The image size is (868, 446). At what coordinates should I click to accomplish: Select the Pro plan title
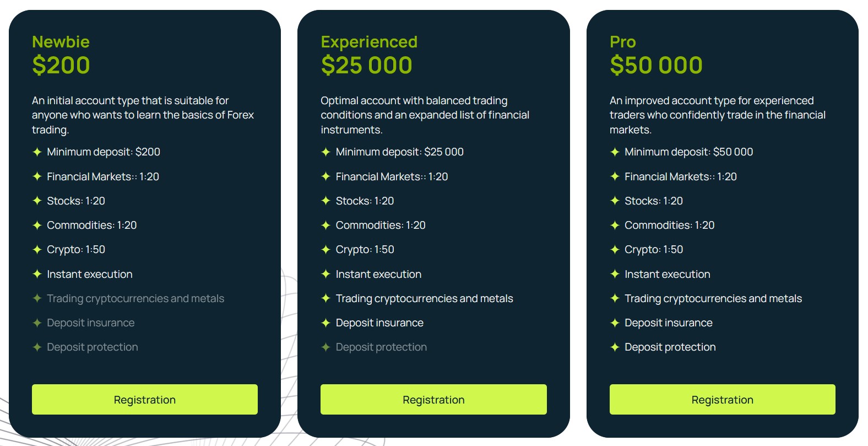click(x=623, y=42)
